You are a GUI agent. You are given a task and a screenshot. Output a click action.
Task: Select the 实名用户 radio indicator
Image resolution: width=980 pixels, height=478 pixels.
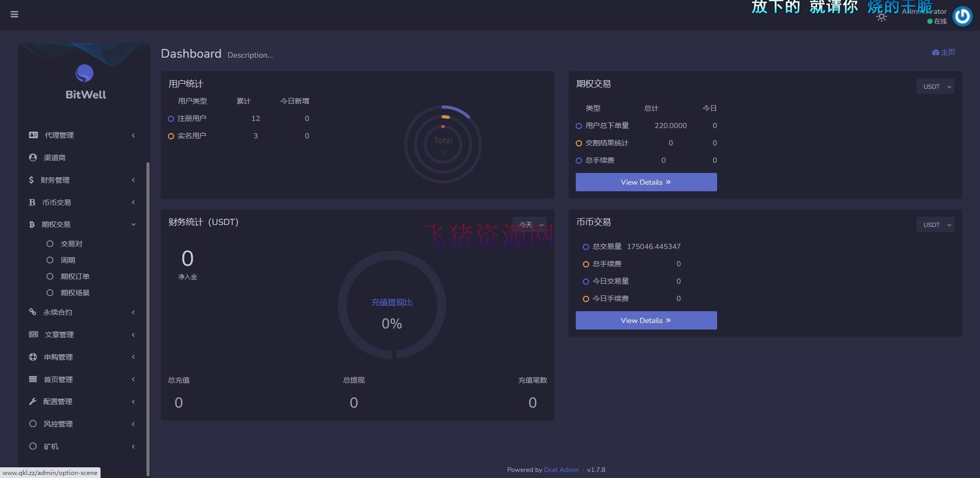click(x=171, y=136)
